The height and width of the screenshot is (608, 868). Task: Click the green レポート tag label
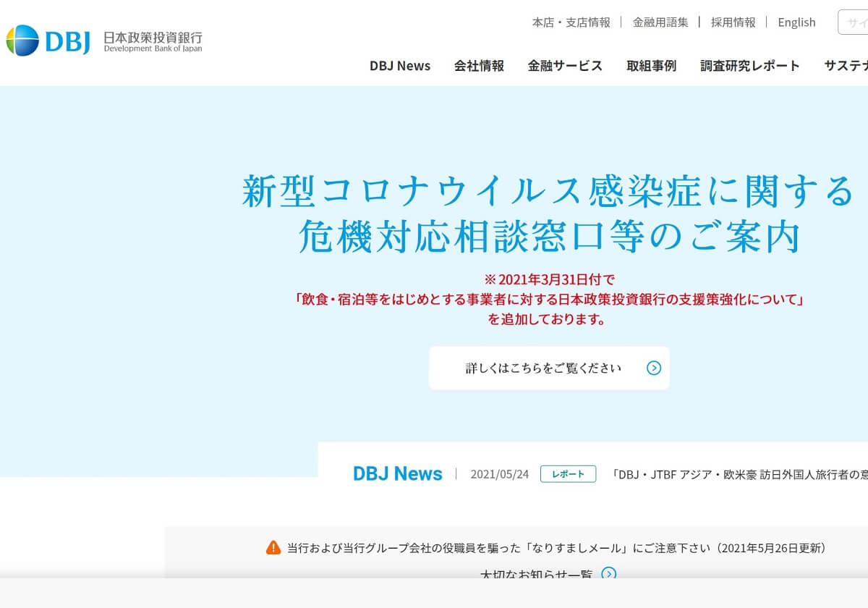pos(569,474)
